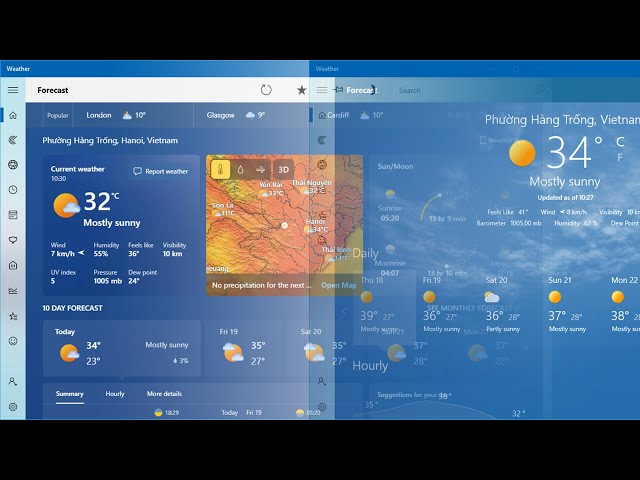Open the hamburger menu in the right Weather window
The height and width of the screenshot is (480, 640).
pos(322,90)
